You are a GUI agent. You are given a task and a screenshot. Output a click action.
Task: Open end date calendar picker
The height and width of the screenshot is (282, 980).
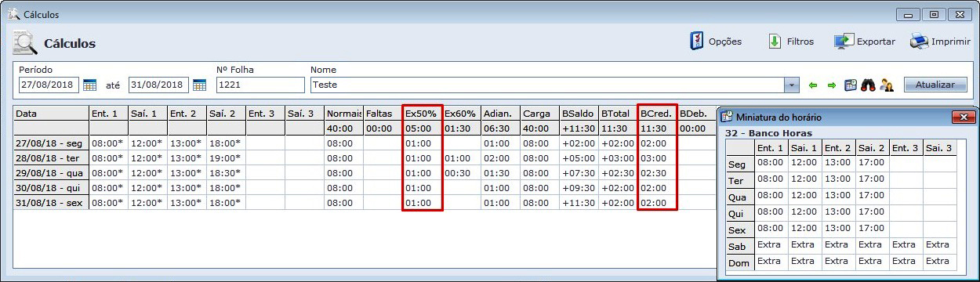coord(199,85)
